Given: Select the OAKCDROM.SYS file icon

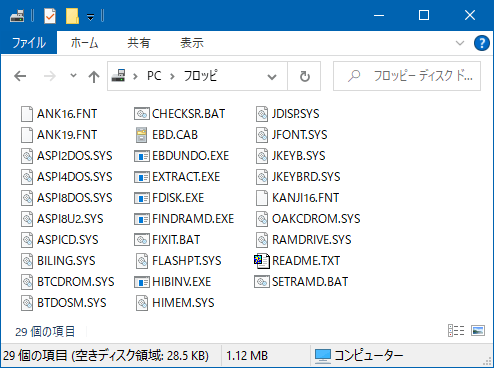Looking at the screenshot, I should (262, 219).
